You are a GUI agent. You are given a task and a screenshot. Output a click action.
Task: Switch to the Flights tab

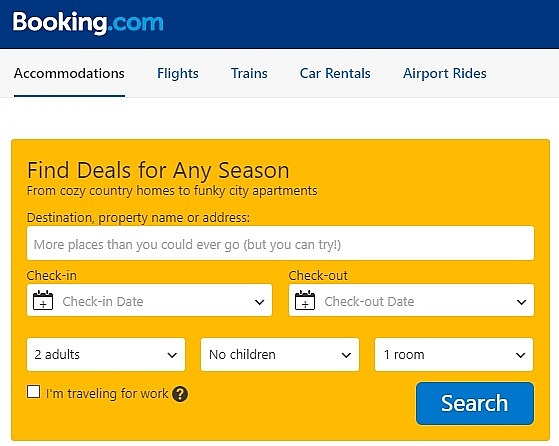click(178, 73)
